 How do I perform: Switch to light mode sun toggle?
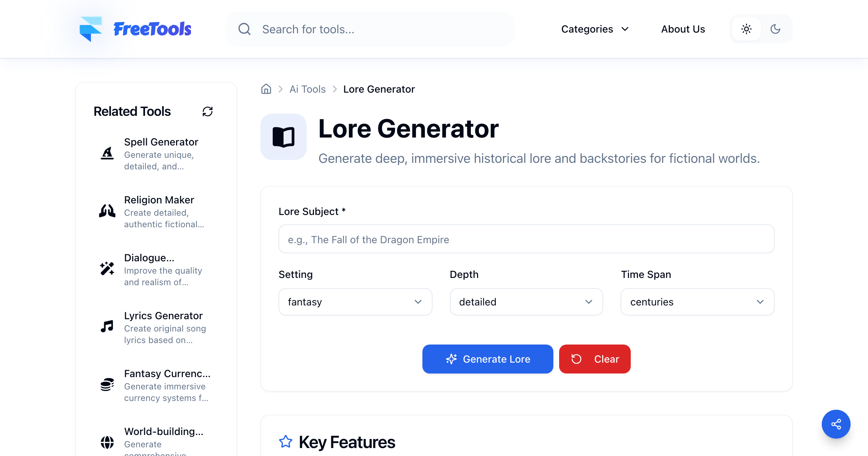746,29
